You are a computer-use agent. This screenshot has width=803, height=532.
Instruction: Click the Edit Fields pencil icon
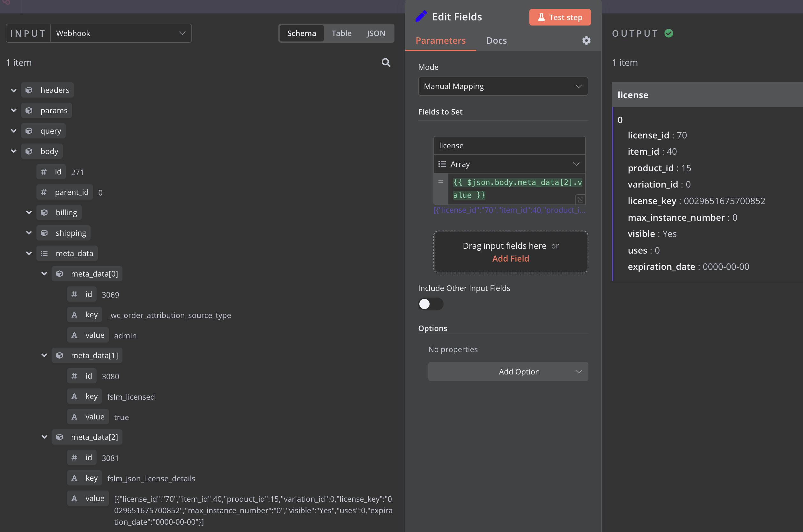point(421,17)
